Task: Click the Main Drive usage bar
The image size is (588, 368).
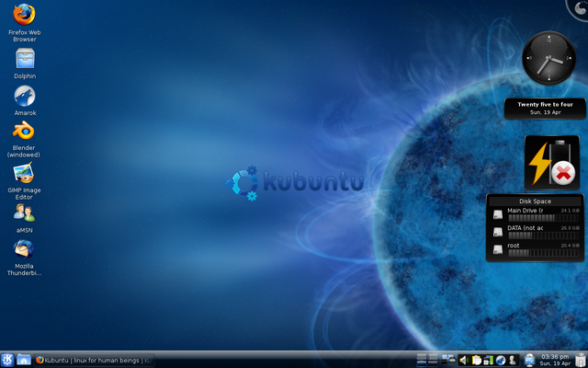Action: click(543, 218)
